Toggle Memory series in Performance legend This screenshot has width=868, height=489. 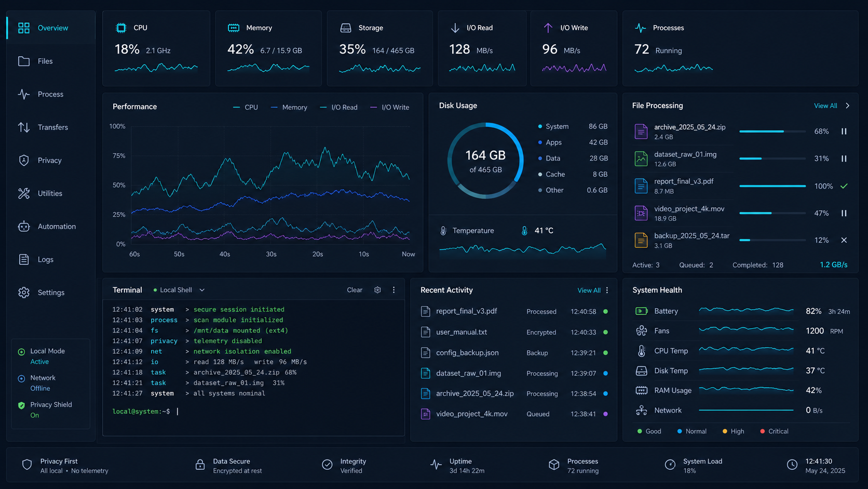(289, 108)
